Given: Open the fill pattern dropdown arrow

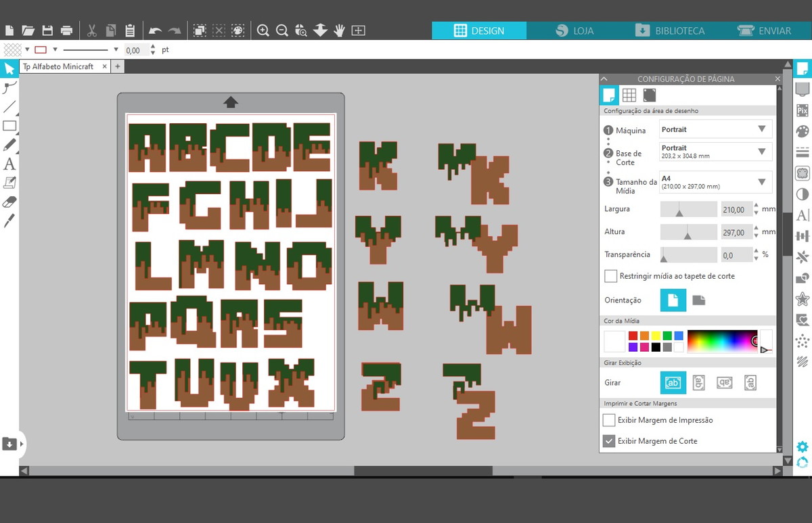Looking at the screenshot, I should coord(28,49).
